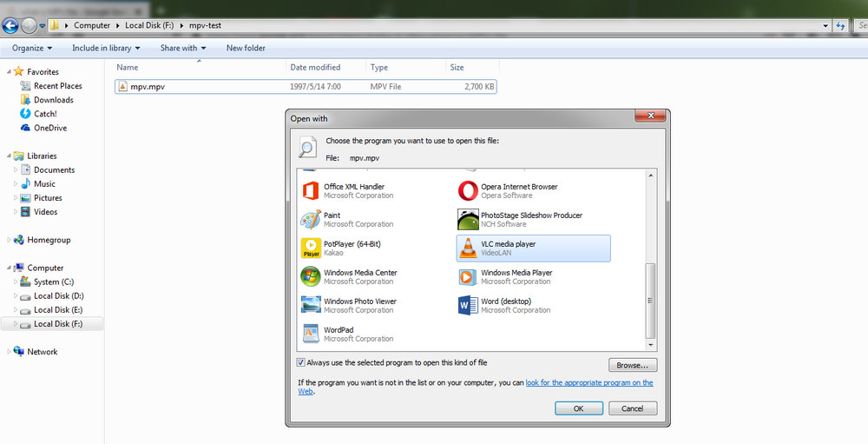Close the Open with dialog

(650, 116)
